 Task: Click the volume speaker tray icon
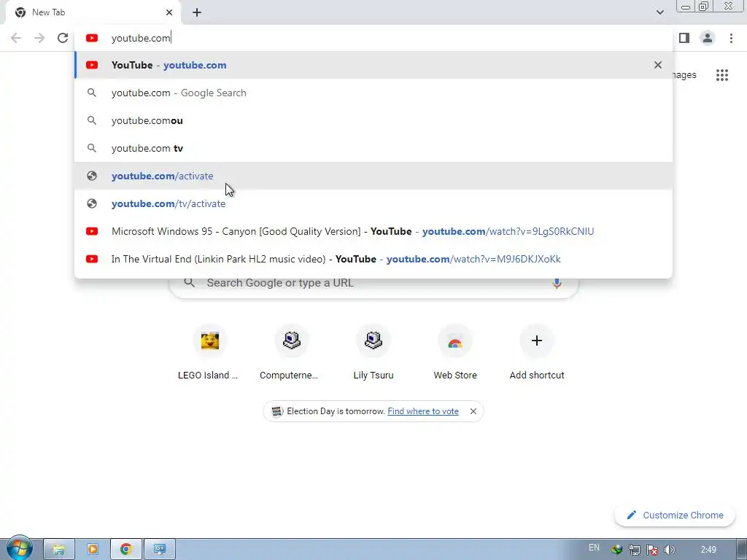[670, 550]
